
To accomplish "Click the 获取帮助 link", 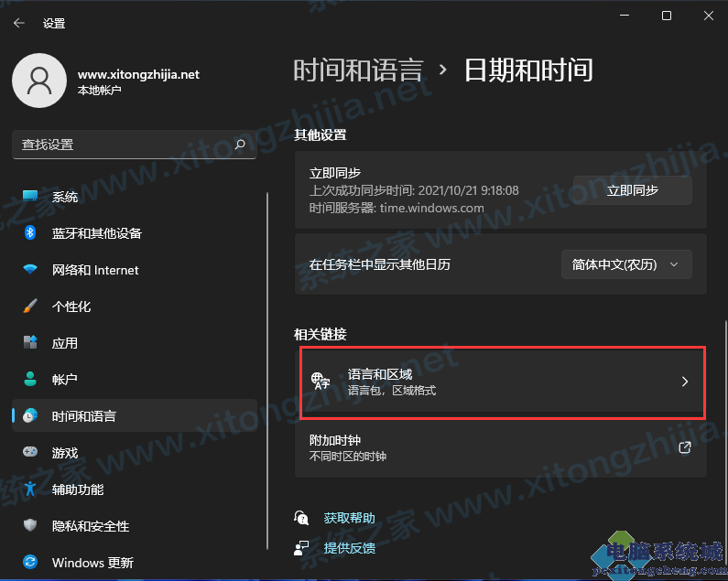I will (x=349, y=518).
